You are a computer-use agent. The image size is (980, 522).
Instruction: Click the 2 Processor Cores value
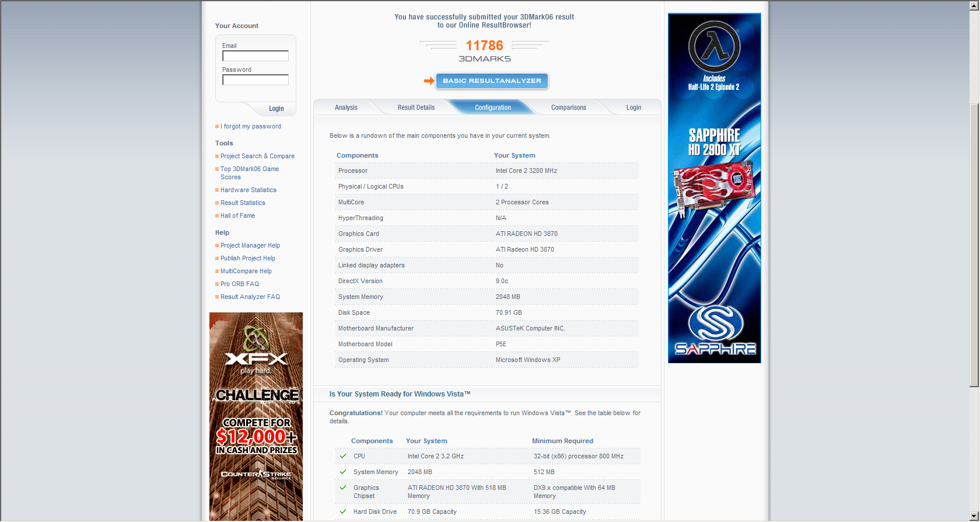point(522,202)
